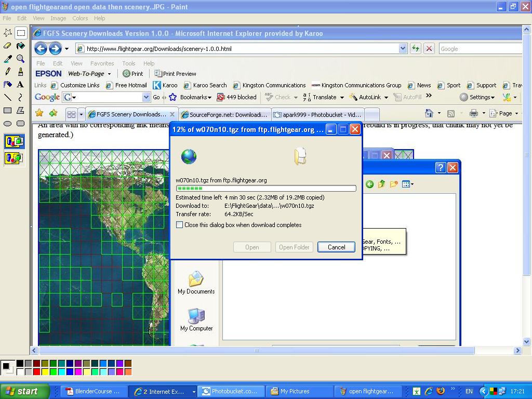The height and width of the screenshot is (399, 532).
Task: Check Close this dialog box when download completes
Action: tap(179, 224)
